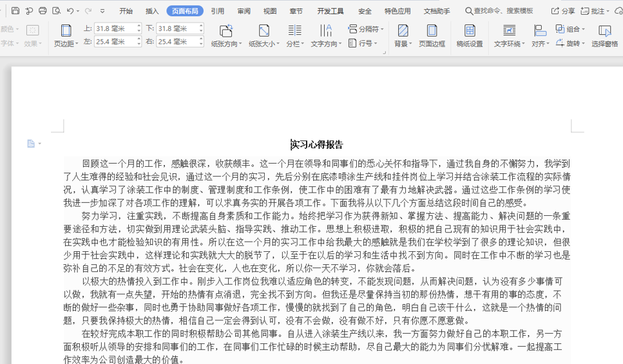This screenshot has height=364, width=623.
Task: Click the paragraph layout icon beside title
Action: (x=30, y=144)
